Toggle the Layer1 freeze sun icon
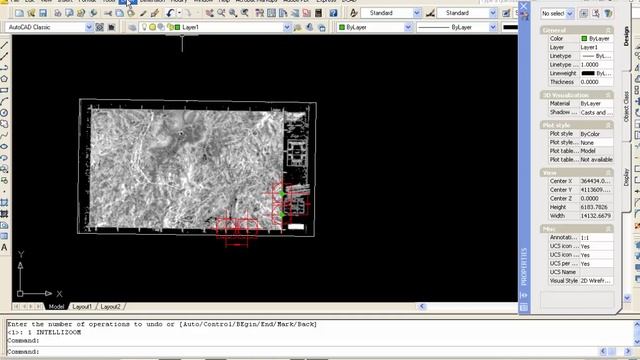Viewport: 640px width, 360px height. (x=152, y=27)
